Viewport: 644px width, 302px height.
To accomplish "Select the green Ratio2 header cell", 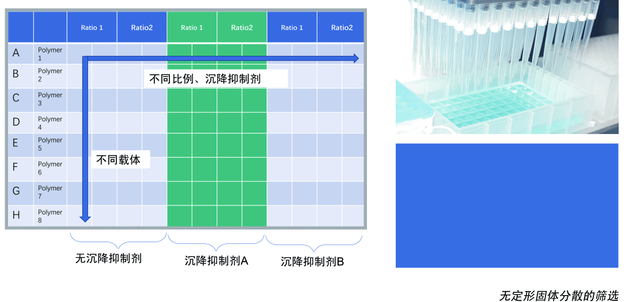I will (242, 28).
